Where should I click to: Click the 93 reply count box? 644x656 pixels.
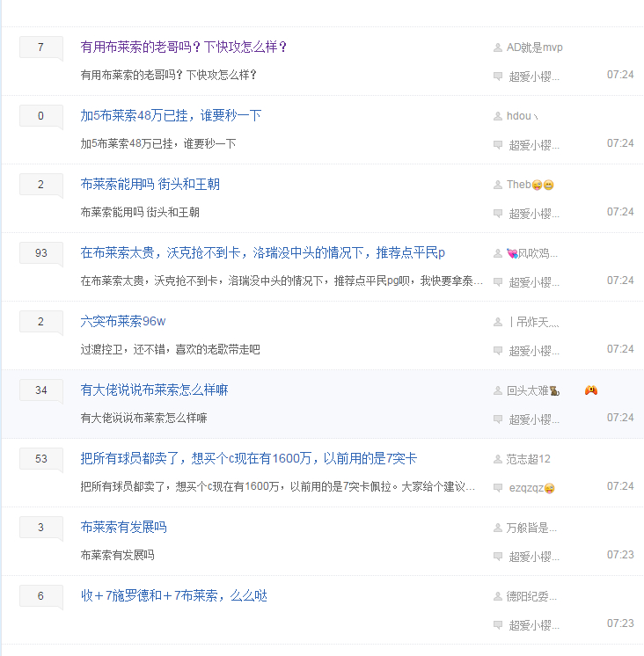pyautogui.click(x=41, y=253)
